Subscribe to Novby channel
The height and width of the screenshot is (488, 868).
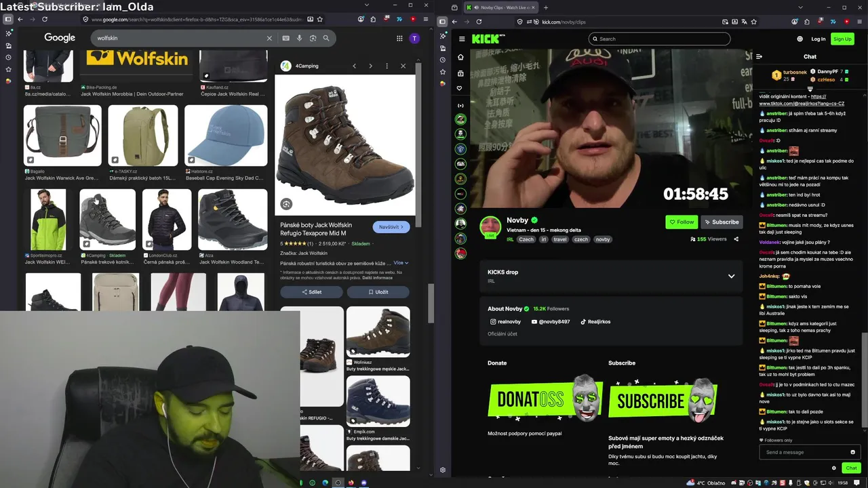tap(722, 222)
